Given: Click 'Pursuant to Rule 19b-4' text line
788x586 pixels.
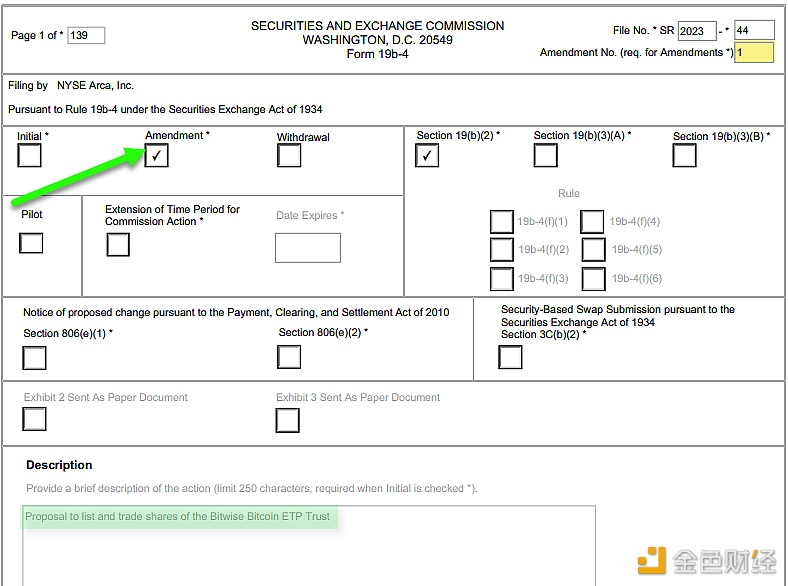Looking at the screenshot, I should (165, 109).
